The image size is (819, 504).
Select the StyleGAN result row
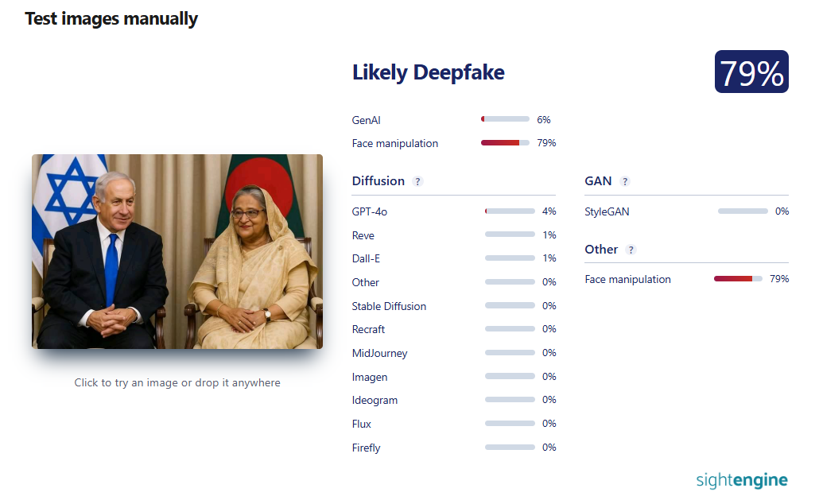[686, 211]
